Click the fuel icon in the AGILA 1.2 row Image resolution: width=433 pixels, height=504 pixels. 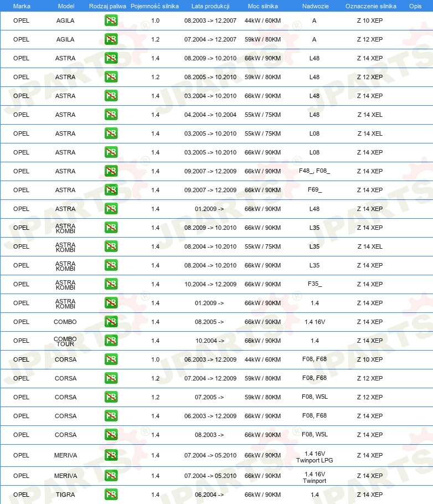pyautogui.click(x=111, y=39)
